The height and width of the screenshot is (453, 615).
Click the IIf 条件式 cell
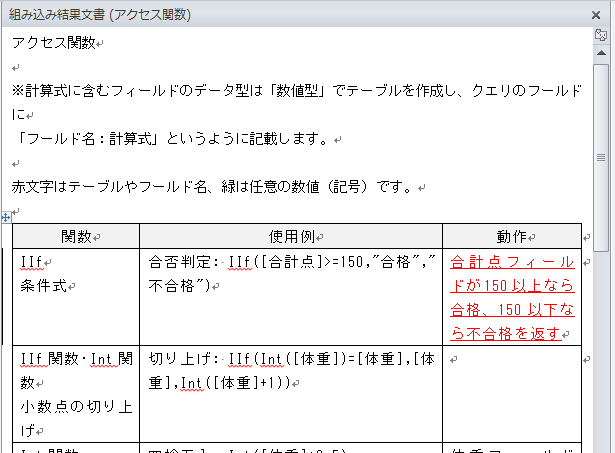point(76,297)
